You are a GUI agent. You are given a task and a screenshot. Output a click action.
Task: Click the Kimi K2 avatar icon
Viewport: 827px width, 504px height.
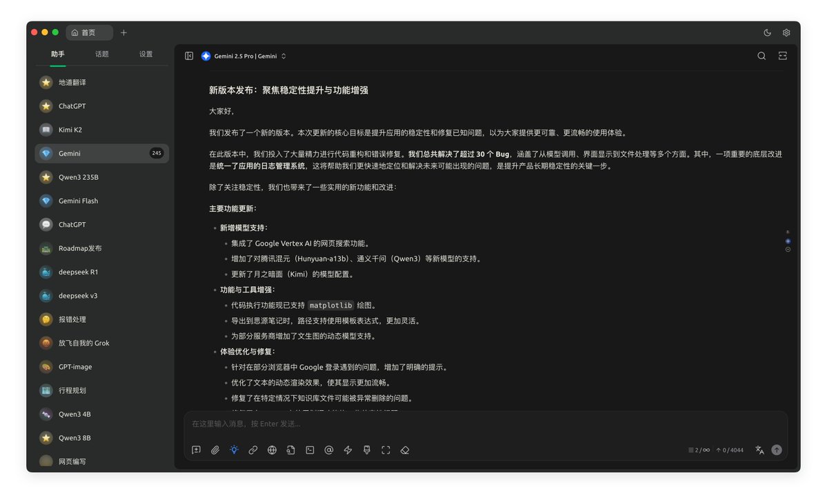(x=46, y=130)
